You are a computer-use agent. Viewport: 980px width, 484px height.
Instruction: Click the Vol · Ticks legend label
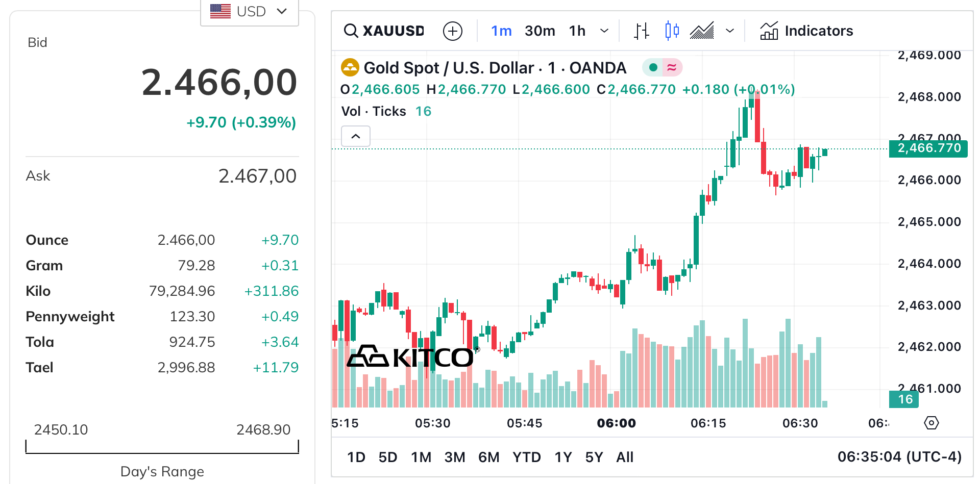tap(374, 111)
